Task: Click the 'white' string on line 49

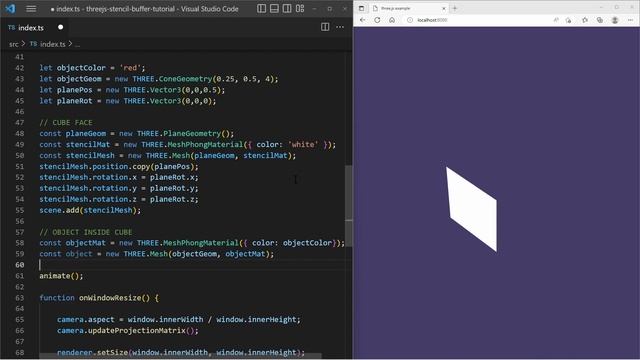Action: click(303, 144)
